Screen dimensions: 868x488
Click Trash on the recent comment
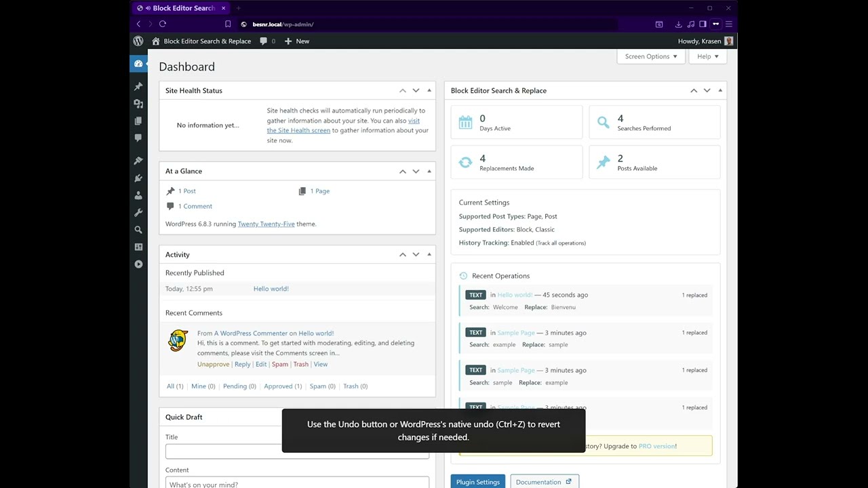(301, 365)
